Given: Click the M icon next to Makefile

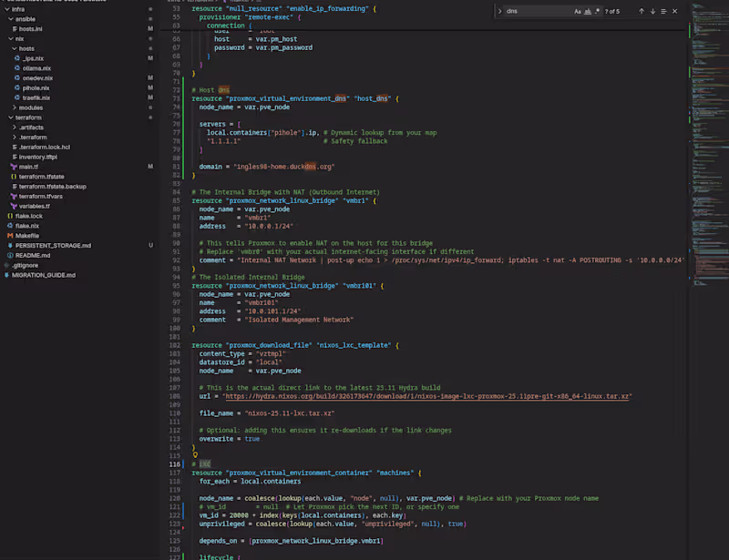Looking at the screenshot, I should [10, 236].
